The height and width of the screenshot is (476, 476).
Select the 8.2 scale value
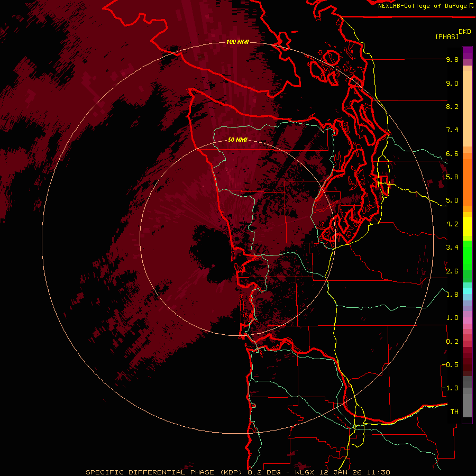click(452, 106)
